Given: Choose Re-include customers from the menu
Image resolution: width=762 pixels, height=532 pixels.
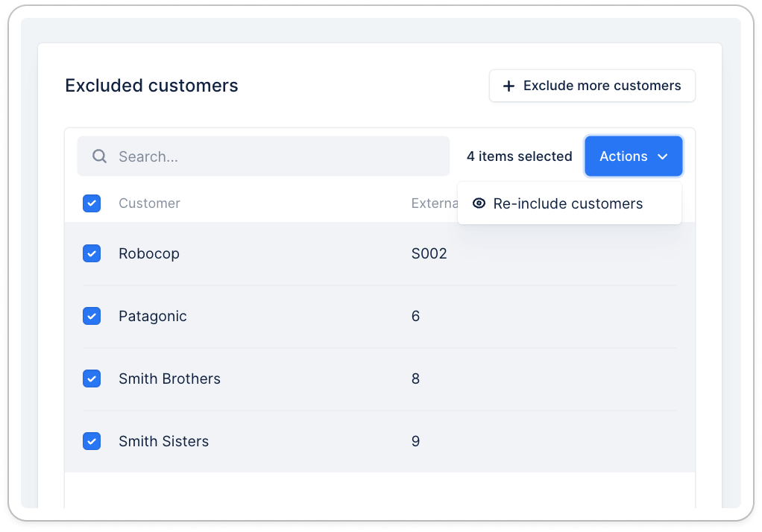Looking at the screenshot, I should click(x=567, y=204).
